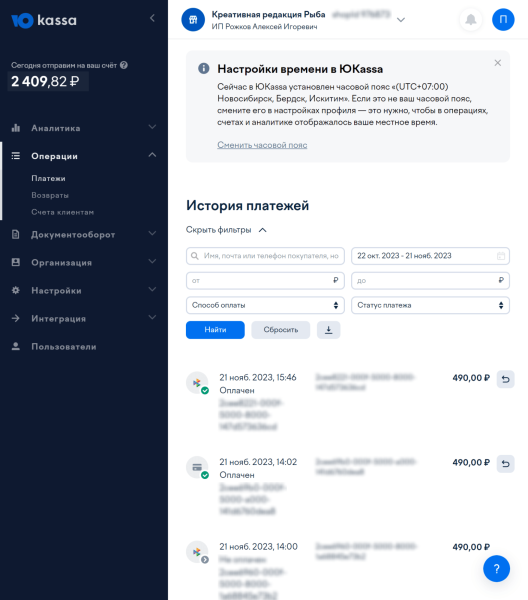Screen dimensions: 528x600
Task: Click the 21 нояб. 2023, 14:00 payment date
Action: [258, 546]
